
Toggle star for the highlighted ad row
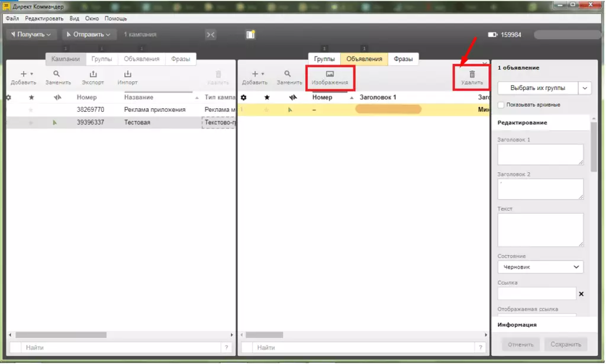click(266, 109)
